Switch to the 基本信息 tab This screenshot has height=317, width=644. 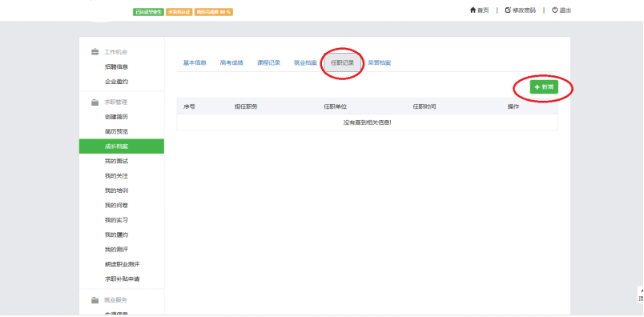tap(195, 62)
